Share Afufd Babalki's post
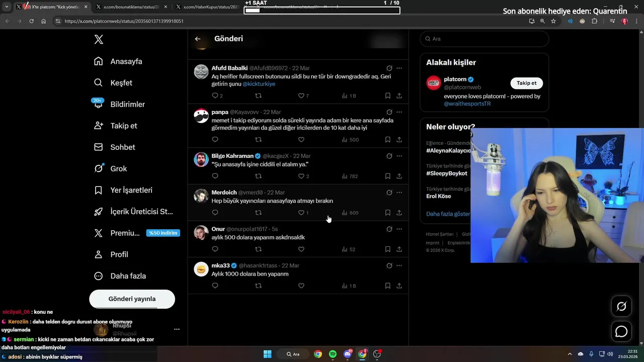The width and height of the screenshot is (644, 362). click(399, 96)
